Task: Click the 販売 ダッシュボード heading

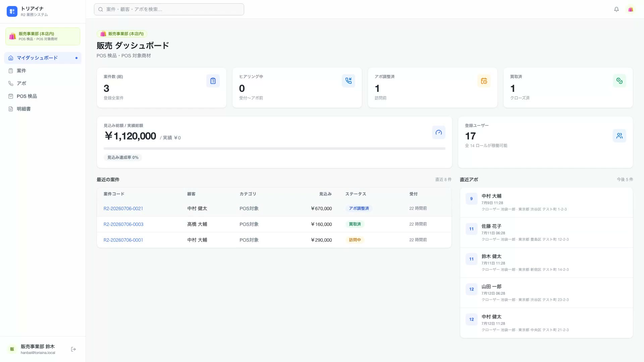Action: 133,46
